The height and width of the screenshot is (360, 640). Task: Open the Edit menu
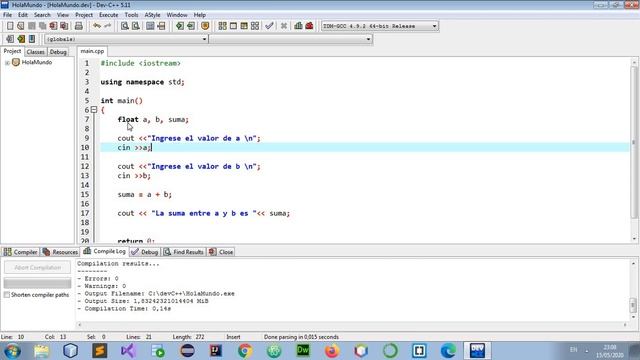[23, 15]
